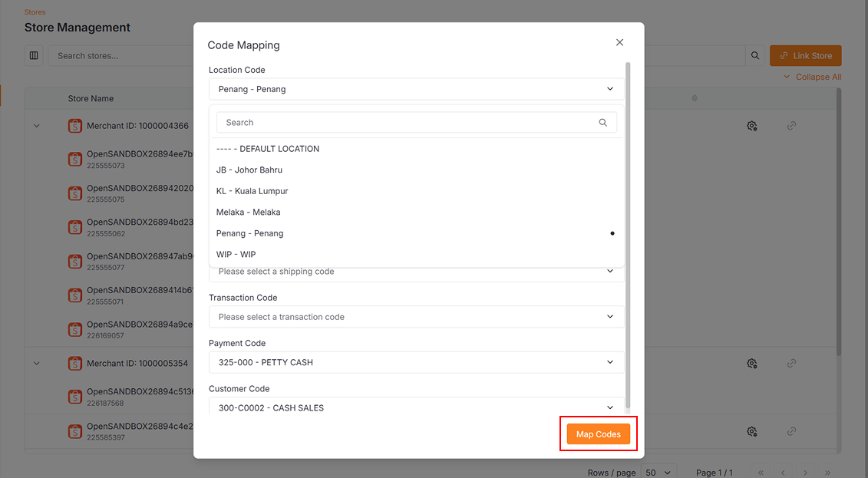Click the Search field in location dropdown
Viewport: 868px width, 478px height.
tap(407, 123)
